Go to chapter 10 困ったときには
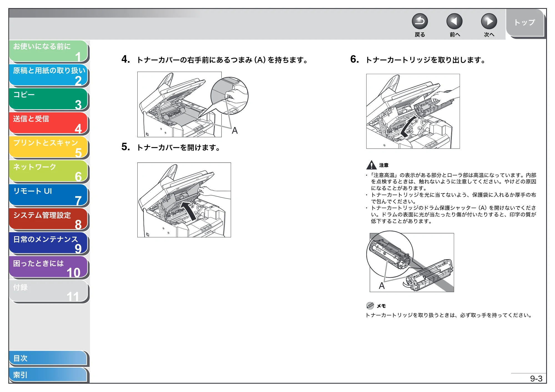This screenshot has height=392, width=555. (x=48, y=267)
